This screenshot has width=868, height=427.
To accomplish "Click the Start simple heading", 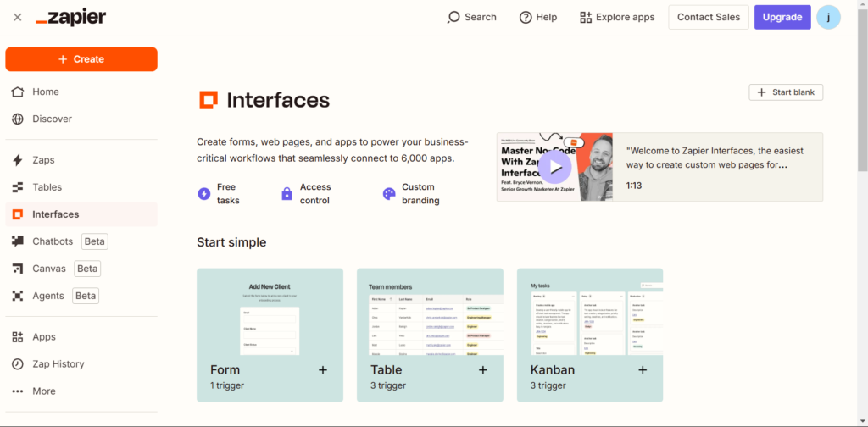I will pyautogui.click(x=231, y=242).
